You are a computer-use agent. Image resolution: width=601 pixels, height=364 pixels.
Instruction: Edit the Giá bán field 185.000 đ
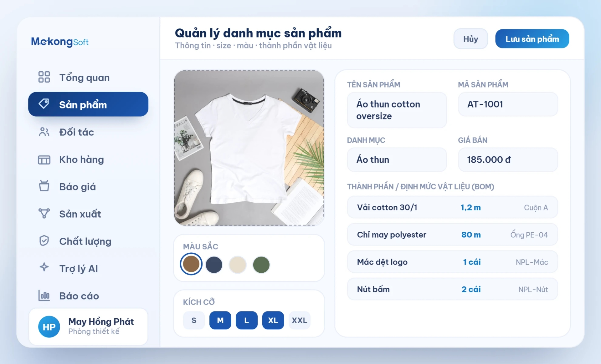point(508,159)
